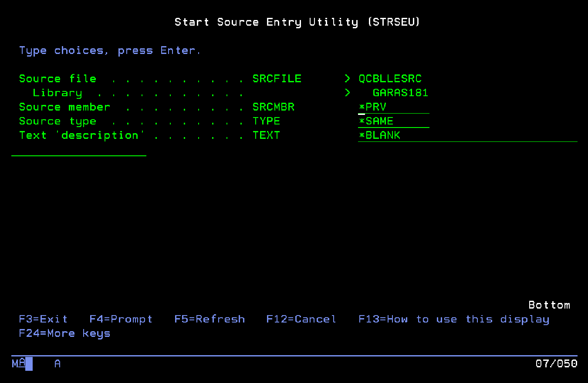Click the 07/050 cursor position indicator

[x=556, y=364]
